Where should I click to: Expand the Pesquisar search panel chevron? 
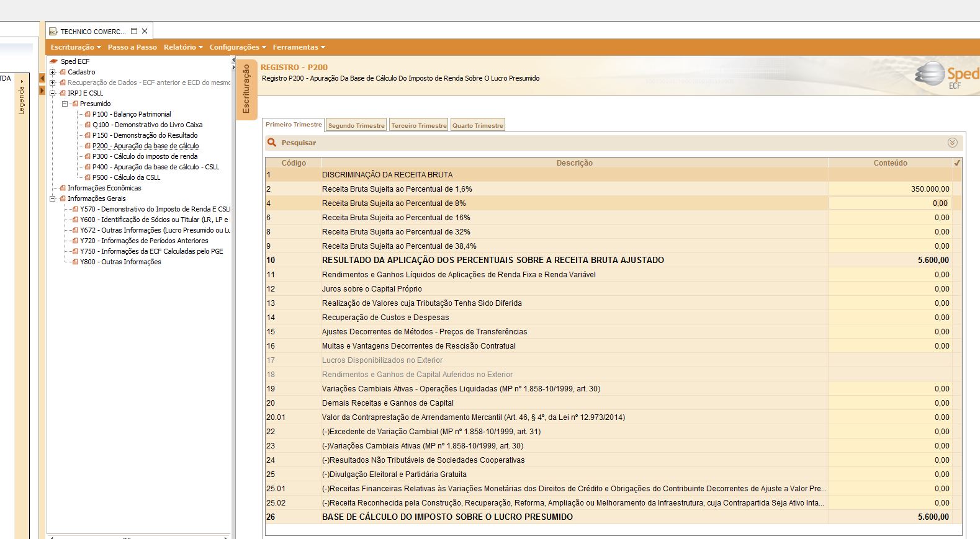953,143
